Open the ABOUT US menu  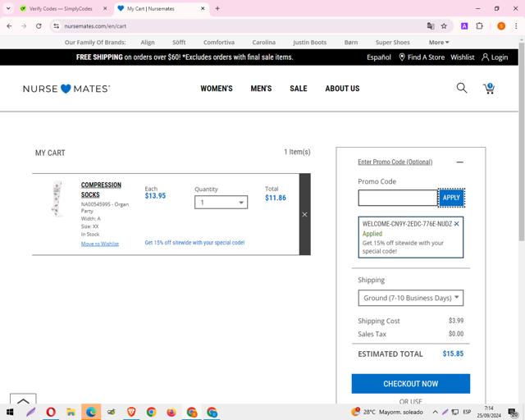click(x=342, y=89)
